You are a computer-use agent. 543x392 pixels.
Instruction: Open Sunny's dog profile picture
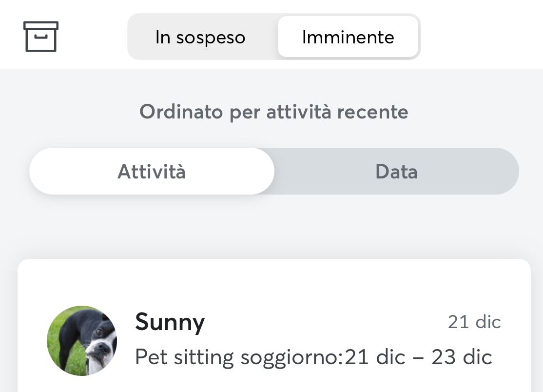coord(82,341)
